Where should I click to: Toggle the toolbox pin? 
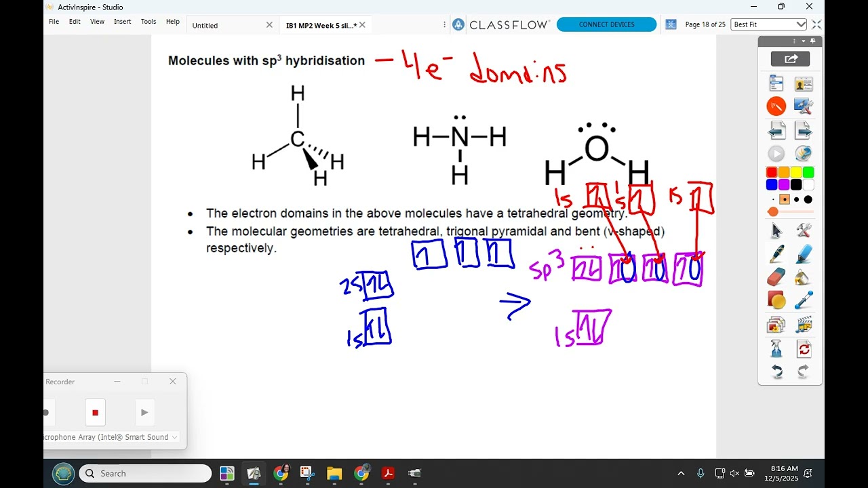[x=813, y=41]
